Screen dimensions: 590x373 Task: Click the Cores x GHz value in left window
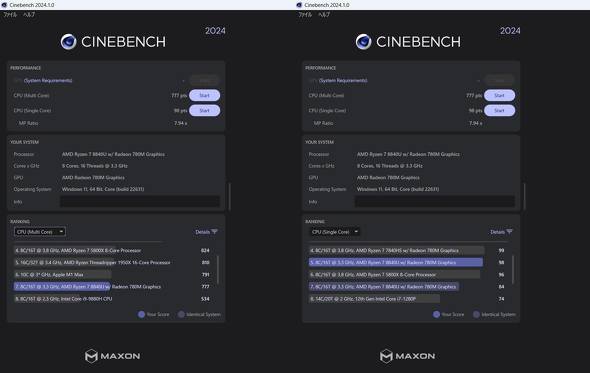click(94, 166)
